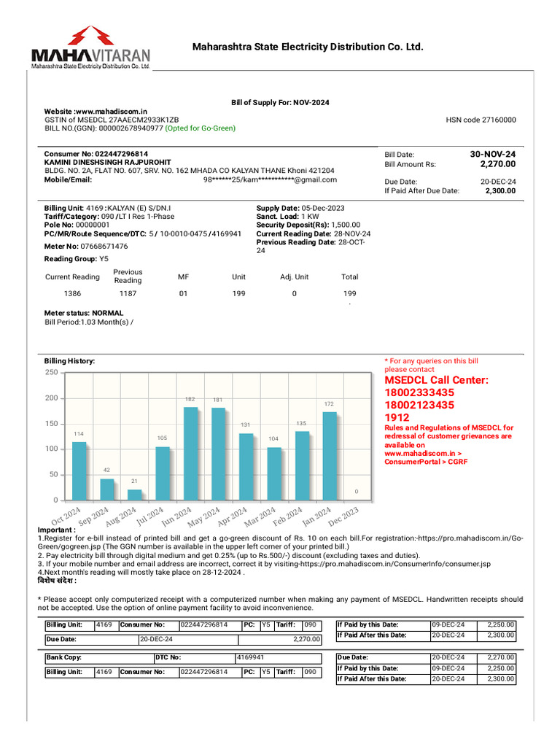
Task: Click Bank Copy If Paid After this Date 2,300.00
Action: tap(497, 679)
